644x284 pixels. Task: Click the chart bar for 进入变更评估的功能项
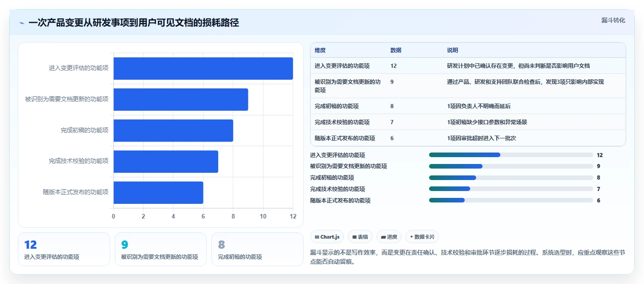[203, 68]
